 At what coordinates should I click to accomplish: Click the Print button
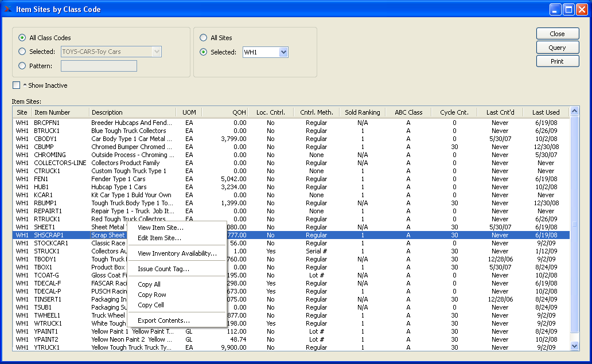pyautogui.click(x=557, y=61)
